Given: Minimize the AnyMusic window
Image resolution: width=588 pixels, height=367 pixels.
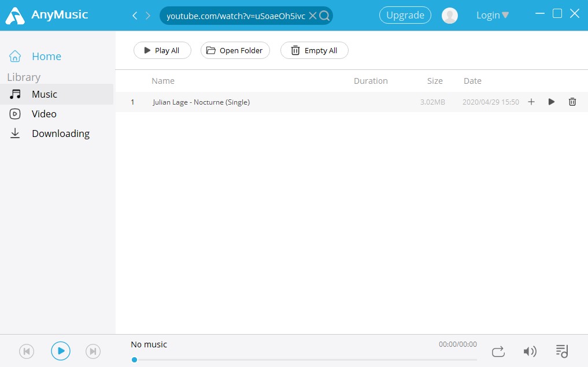Looking at the screenshot, I should pos(539,13).
